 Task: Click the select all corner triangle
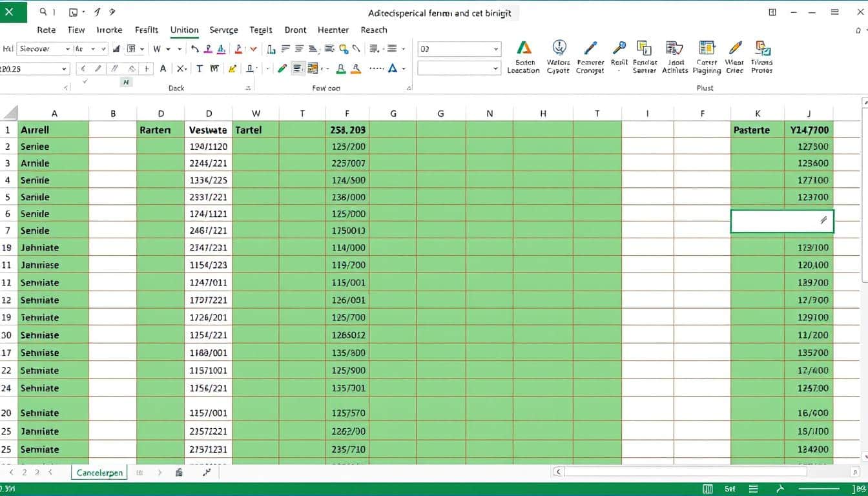click(10, 113)
